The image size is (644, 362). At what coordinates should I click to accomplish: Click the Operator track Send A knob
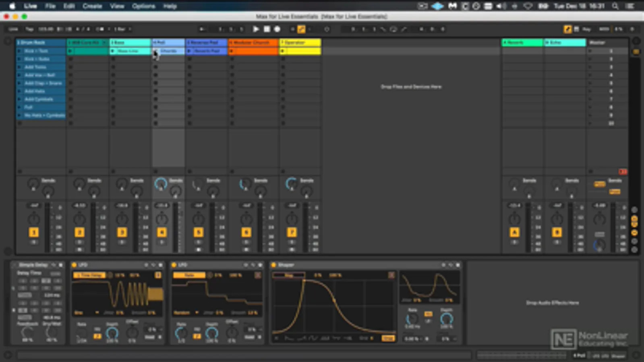click(291, 184)
